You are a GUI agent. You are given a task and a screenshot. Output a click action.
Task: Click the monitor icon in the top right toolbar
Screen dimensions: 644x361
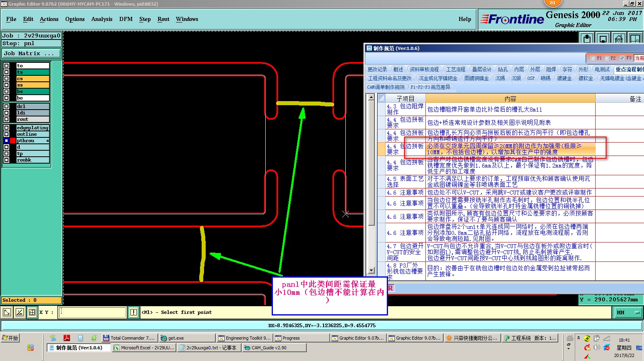[603, 39]
